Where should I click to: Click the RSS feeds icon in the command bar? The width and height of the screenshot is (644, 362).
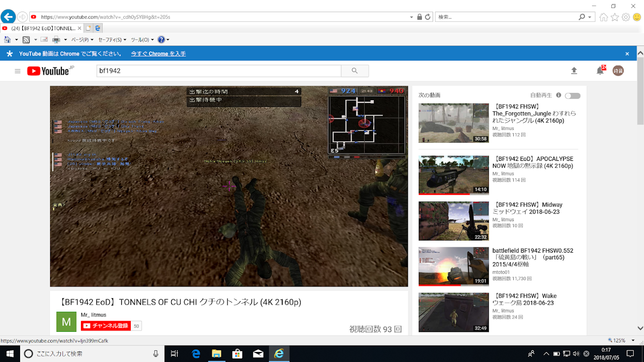point(26,40)
